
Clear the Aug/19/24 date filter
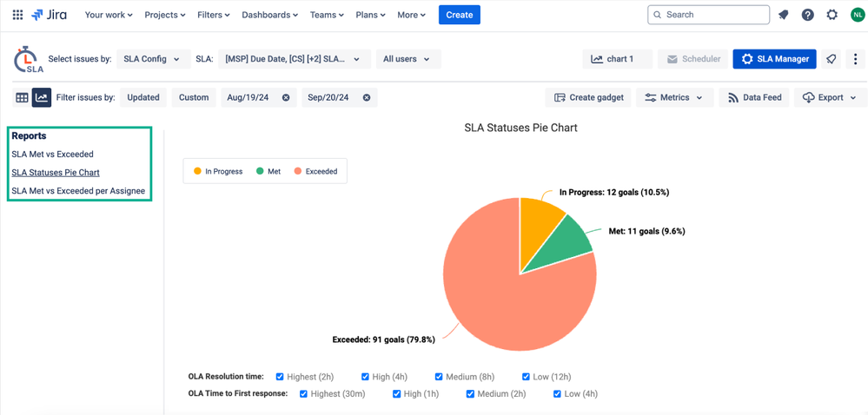pyautogui.click(x=286, y=97)
